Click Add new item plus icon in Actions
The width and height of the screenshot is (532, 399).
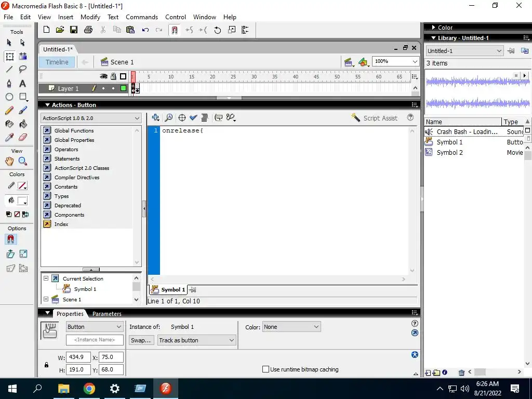[x=155, y=117]
